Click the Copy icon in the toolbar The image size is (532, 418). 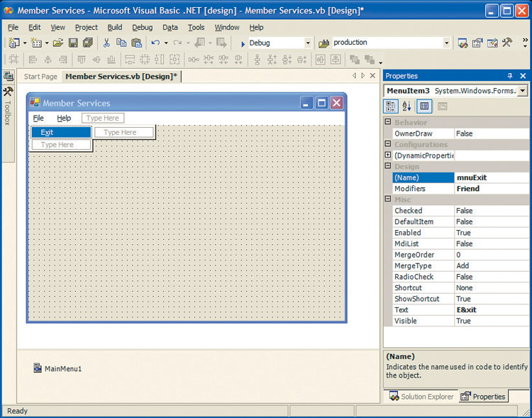[121, 43]
